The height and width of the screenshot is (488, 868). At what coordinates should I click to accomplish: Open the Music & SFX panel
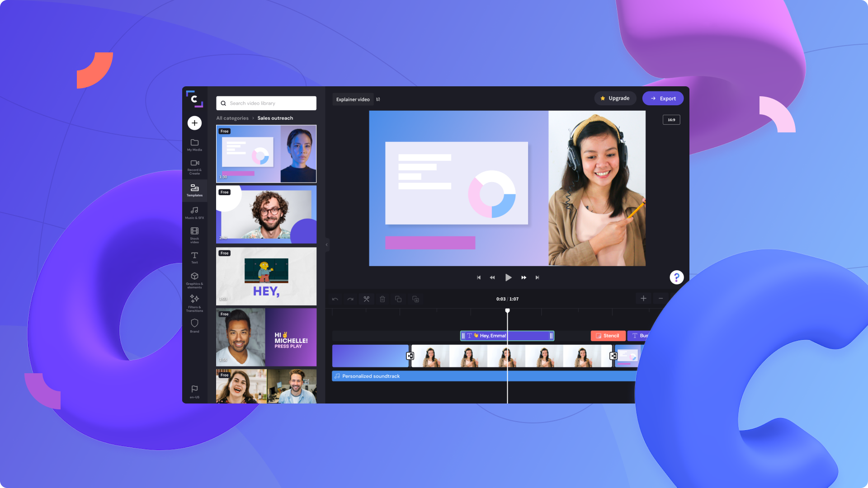click(x=194, y=212)
